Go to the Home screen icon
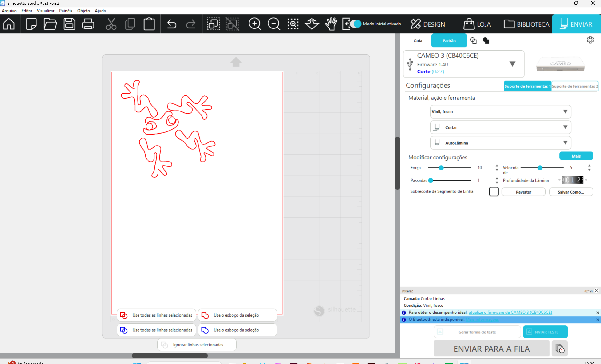 (x=9, y=24)
